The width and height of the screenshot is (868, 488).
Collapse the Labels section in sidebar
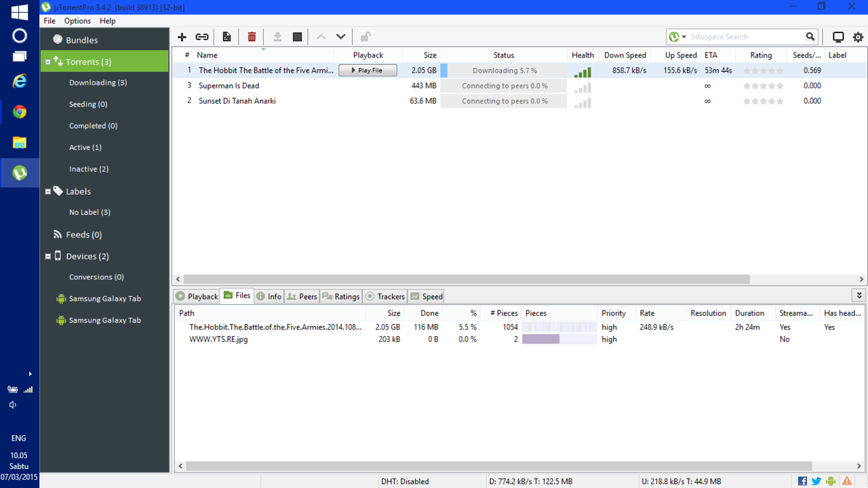(x=48, y=192)
